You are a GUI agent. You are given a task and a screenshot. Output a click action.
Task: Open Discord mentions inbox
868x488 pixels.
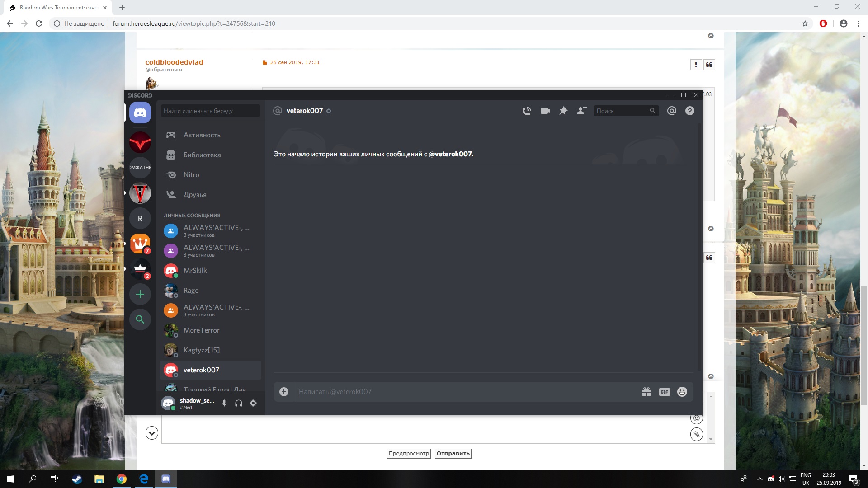[x=672, y=111]
